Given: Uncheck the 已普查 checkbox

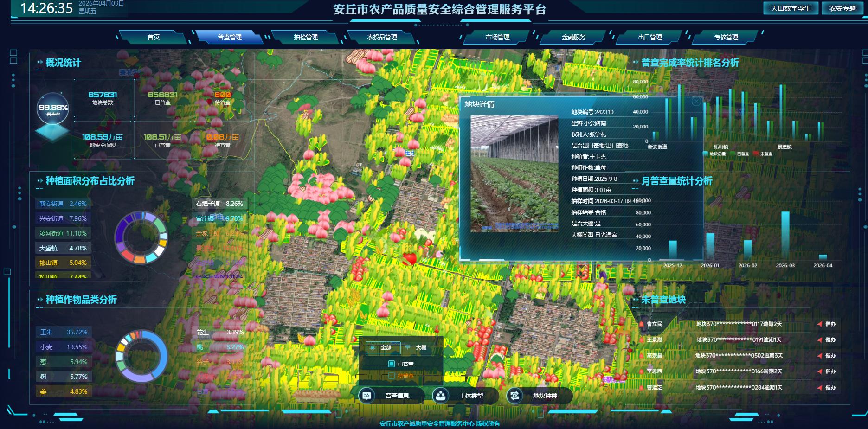Looking at the screenshot, I should click(391, 364).
